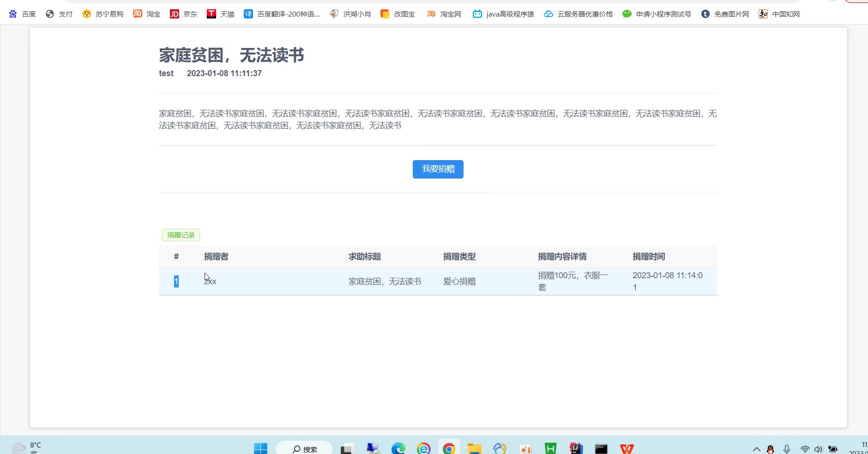Click the 捐赠时间 column header
Viewport: 868px width, 454px height.
click(x=649, y=257)
